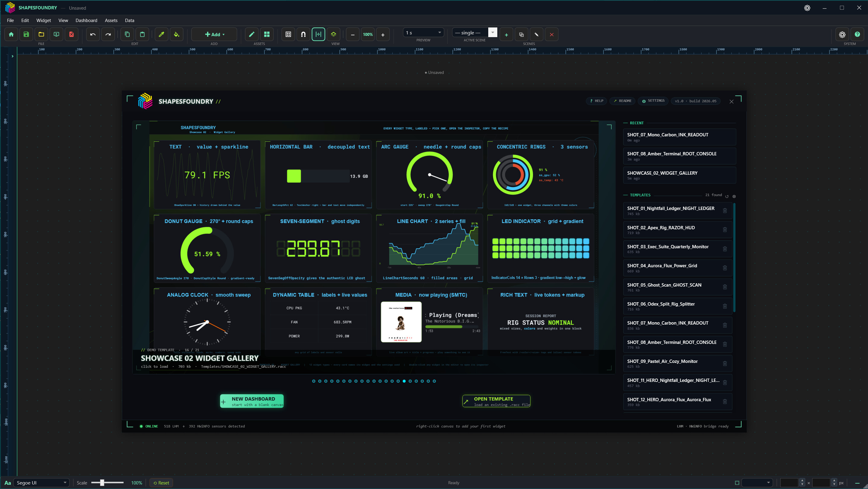
Task: Open the Data menu
Action: [129, 20]
